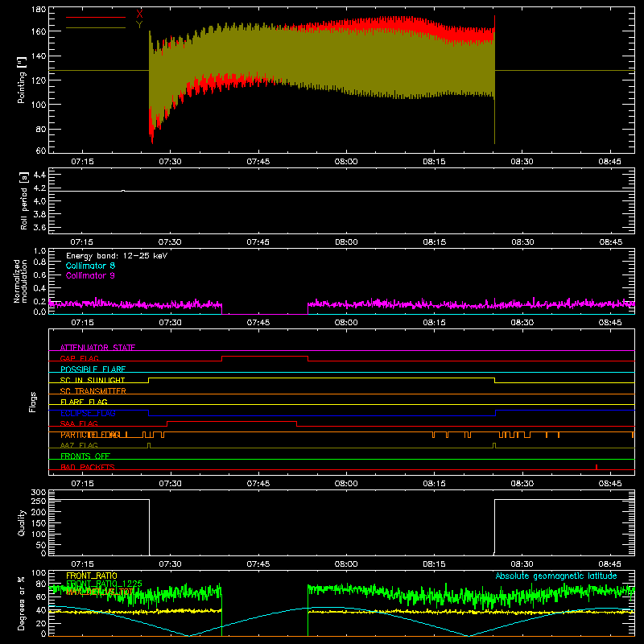Click 07:45 tick under the Roll period plot

[258, 242]
